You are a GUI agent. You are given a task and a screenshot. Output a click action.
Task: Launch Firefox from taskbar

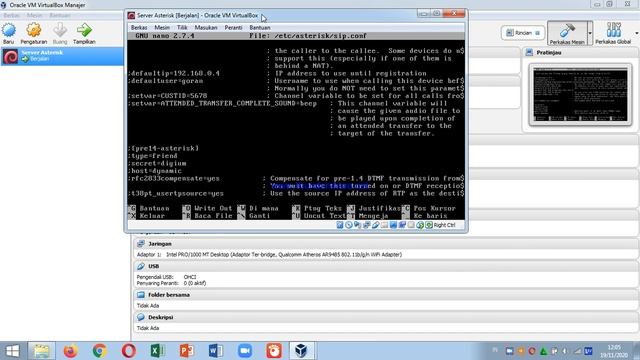(x=70, y=351)
